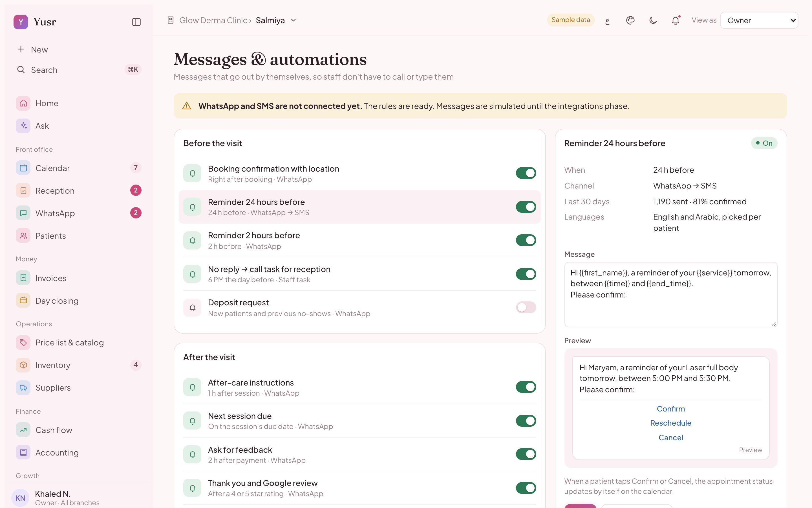Click Glow Derma Clinic breadcrumb
Screen dimensions: 812x508
click(x=213, y=21)
